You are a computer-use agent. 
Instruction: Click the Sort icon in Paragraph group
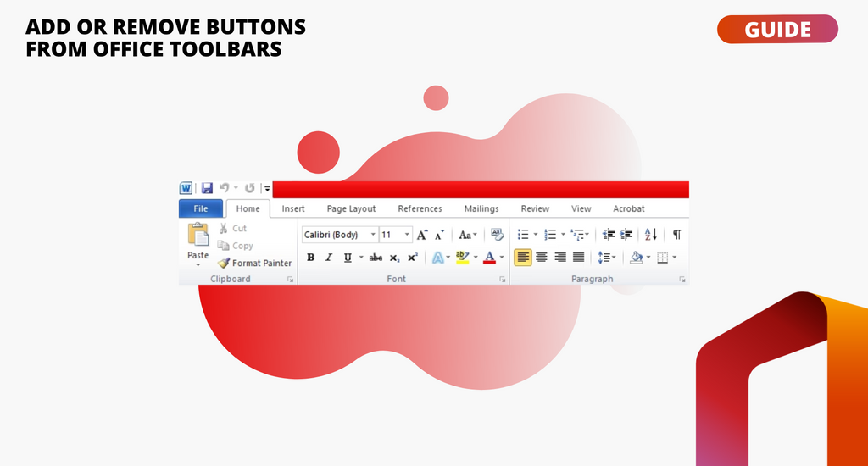tap(650, 235)
